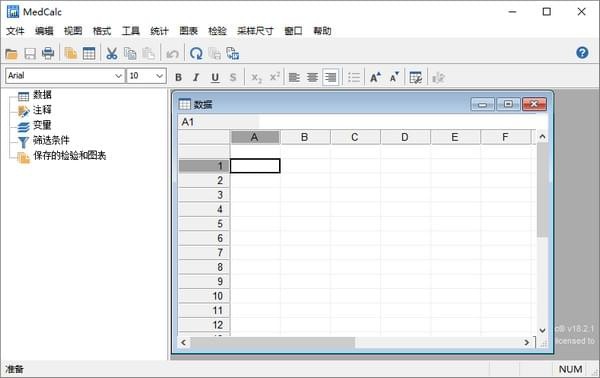Open file using the folder icon
Screen dimensions: 600x378
[11, 54]
